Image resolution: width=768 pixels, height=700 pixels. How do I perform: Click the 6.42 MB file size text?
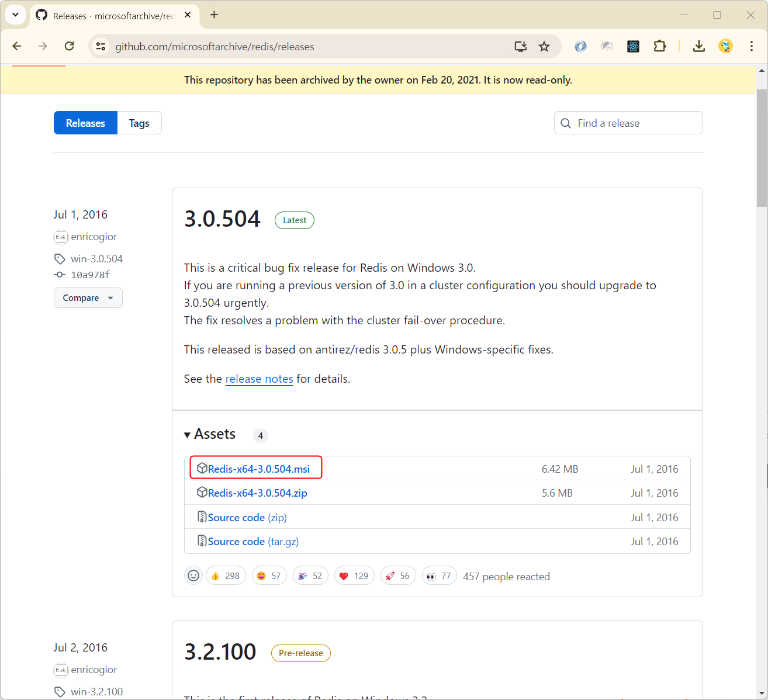click(560, 469)
